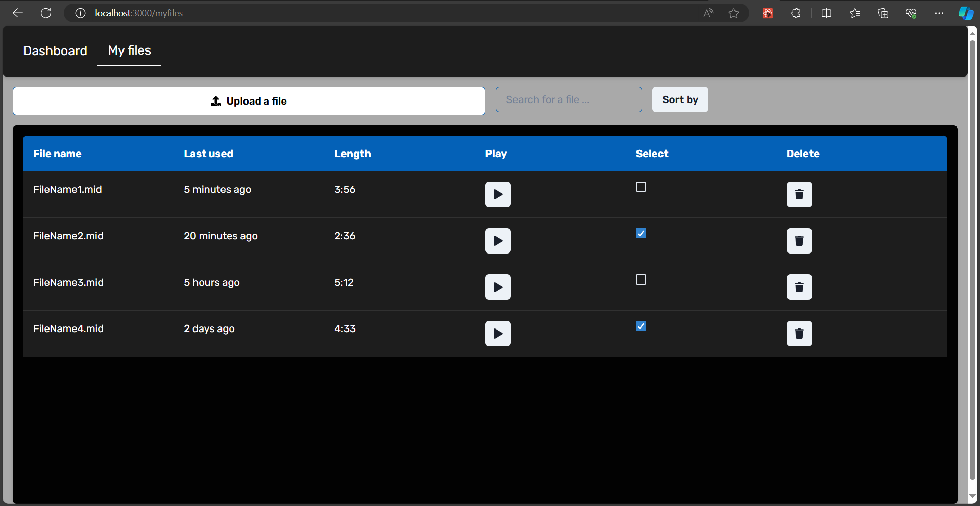Go back with browser back arrow
This screenshot has width=980, height=506.
pyautogui.click(x=18, y=13)
